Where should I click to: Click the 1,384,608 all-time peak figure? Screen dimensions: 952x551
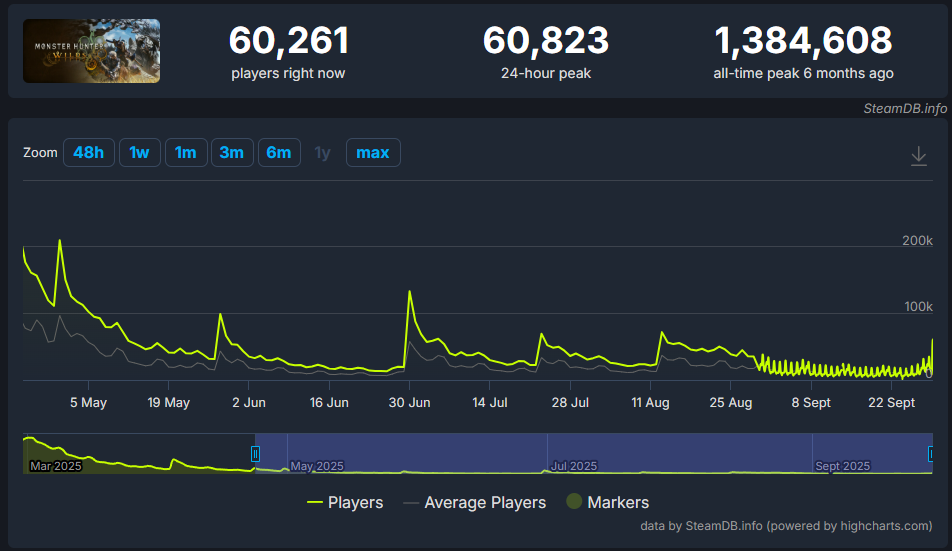(803, 41)
